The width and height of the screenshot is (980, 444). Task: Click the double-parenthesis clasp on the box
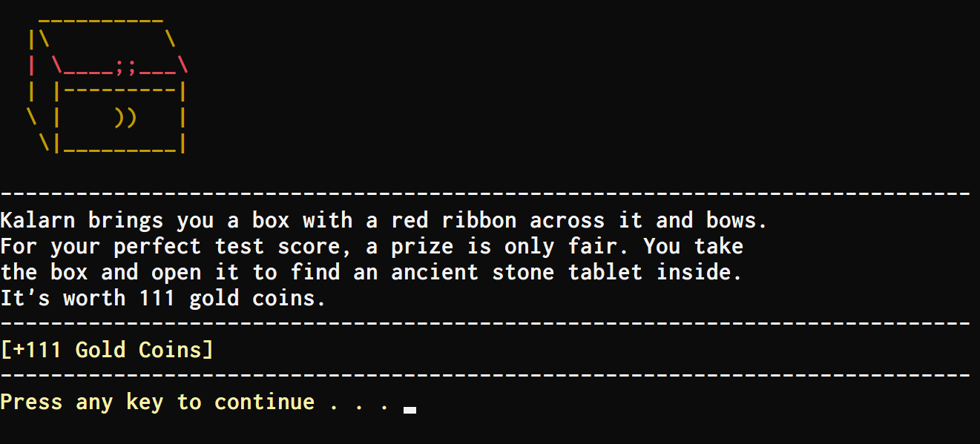pos(125,117)
